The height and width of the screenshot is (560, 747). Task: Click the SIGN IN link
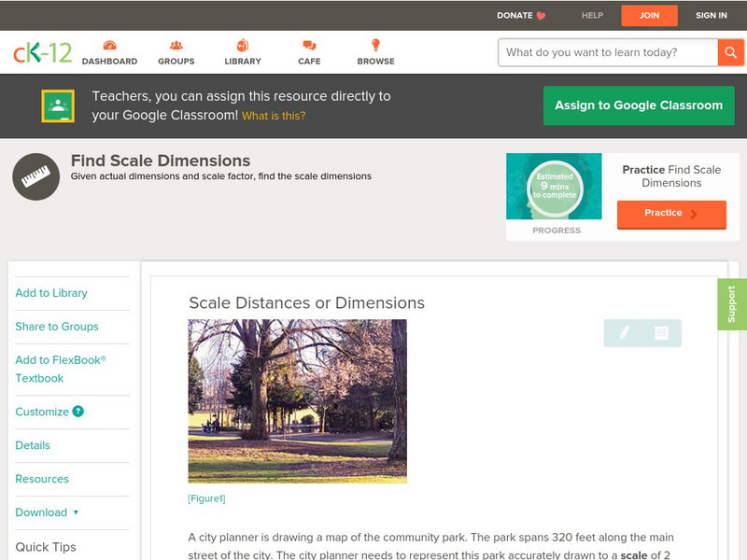(x=711, y=15)
